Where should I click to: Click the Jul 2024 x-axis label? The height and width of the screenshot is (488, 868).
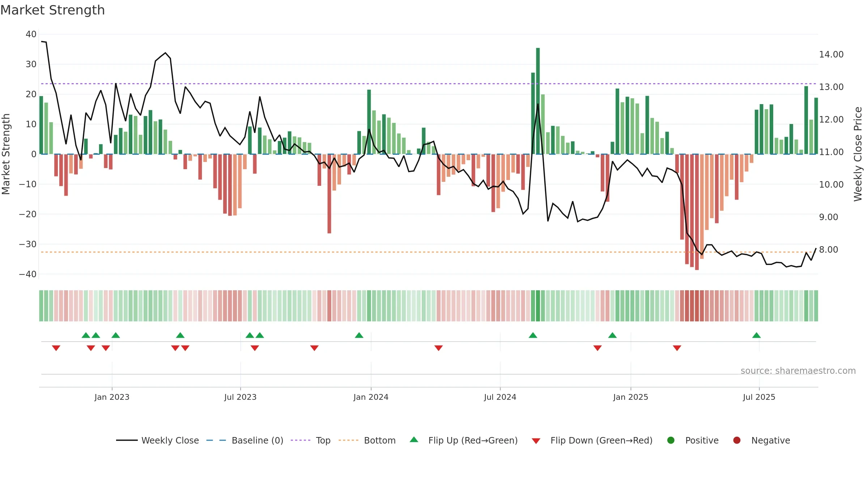point(500,397)
